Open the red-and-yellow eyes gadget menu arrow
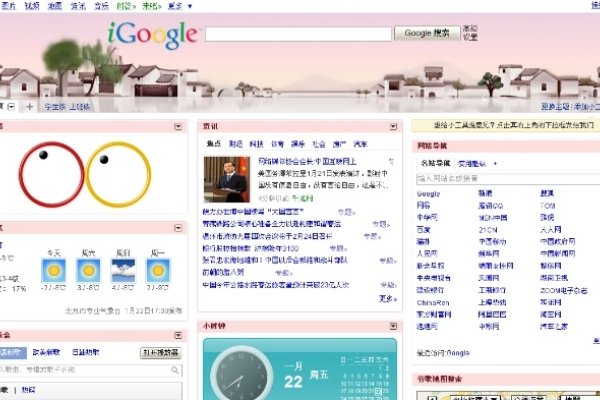This screenshot has width=600, height=400. [178, 127]
